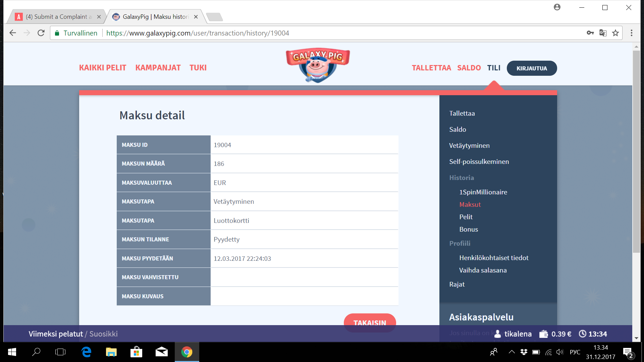Bookmark this page with star icon

click(615, 33)
